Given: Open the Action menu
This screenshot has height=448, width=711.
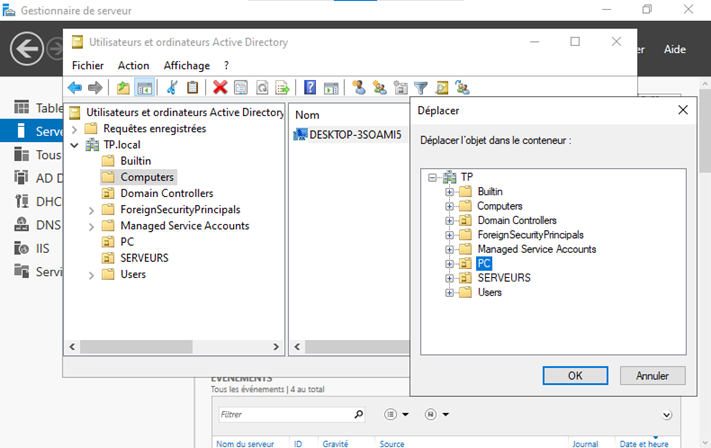Looking at the screenshot, I should (133, 65).
